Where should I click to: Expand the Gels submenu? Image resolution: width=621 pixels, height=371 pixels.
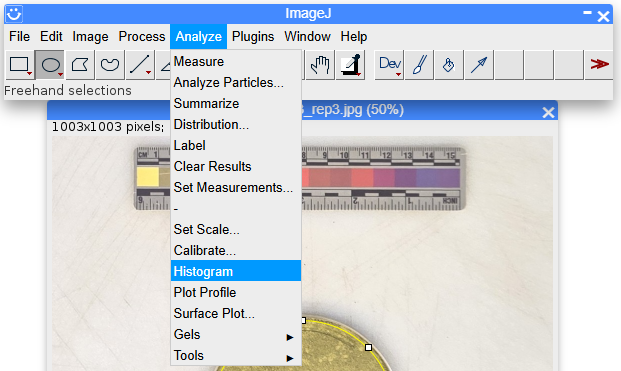[x=236, y=335]
